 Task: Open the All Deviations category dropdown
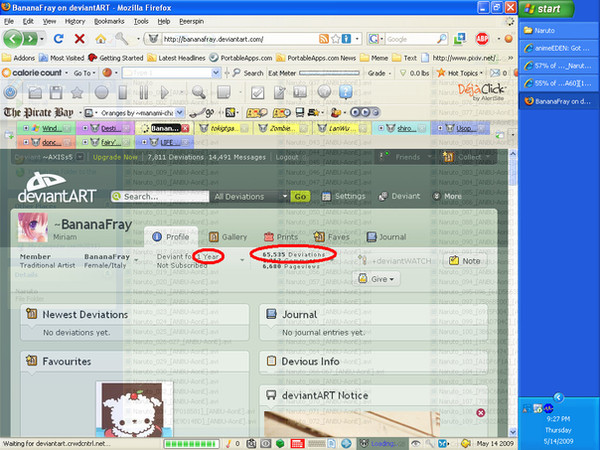(250, 197)
